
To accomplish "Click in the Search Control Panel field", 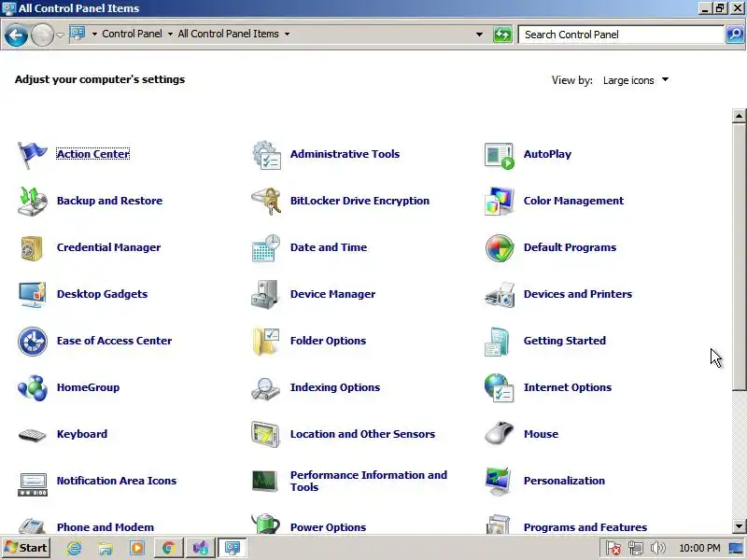I will click(x=621, y=35).
